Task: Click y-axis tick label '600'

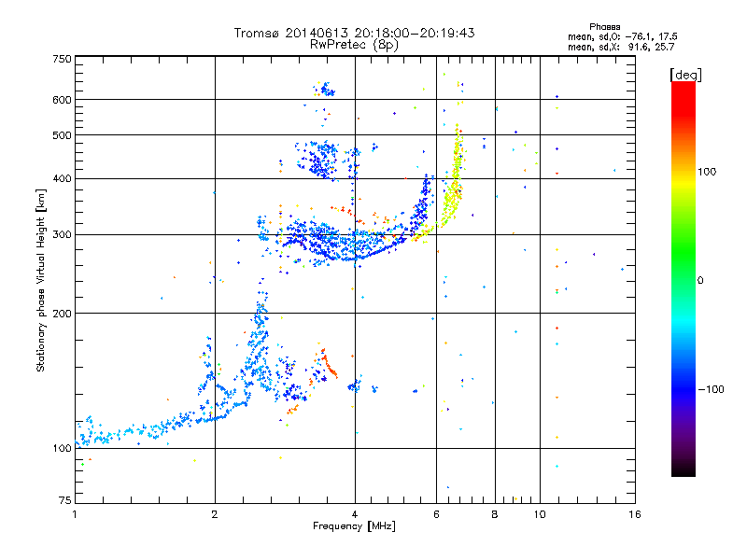Action: point(62,100)
